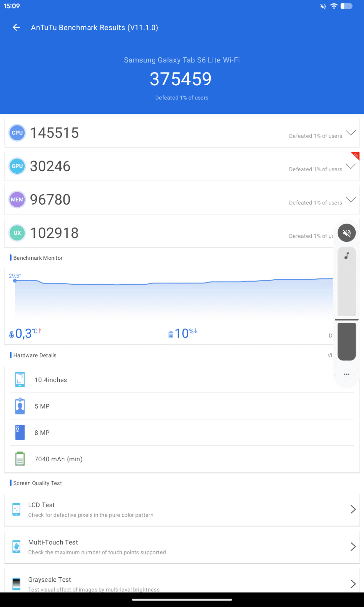The image size is (364, 607).
Task: Tap the media music note icon
Action: pyautogui.click(x=346, y=256)
